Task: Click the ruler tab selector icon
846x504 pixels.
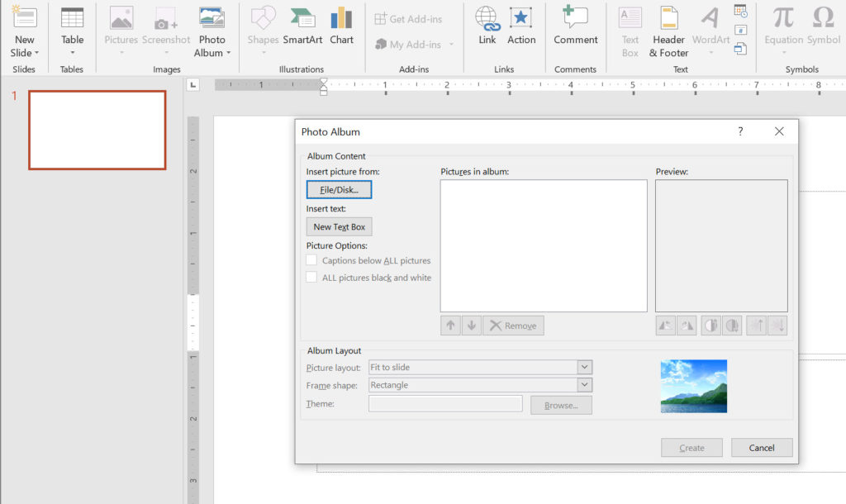Action: [x=193, y=85]
